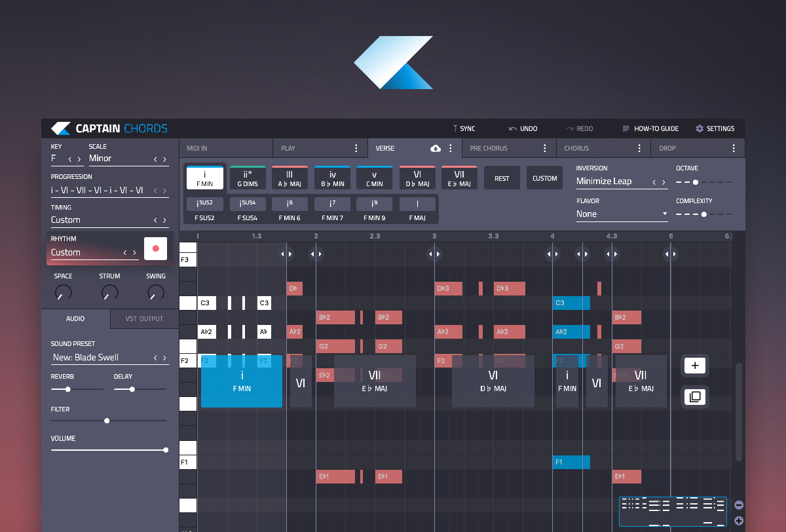The height and width of the screenshot is (532, 786).
Task: Click the rhythm record button
Action: pos(156,248)
